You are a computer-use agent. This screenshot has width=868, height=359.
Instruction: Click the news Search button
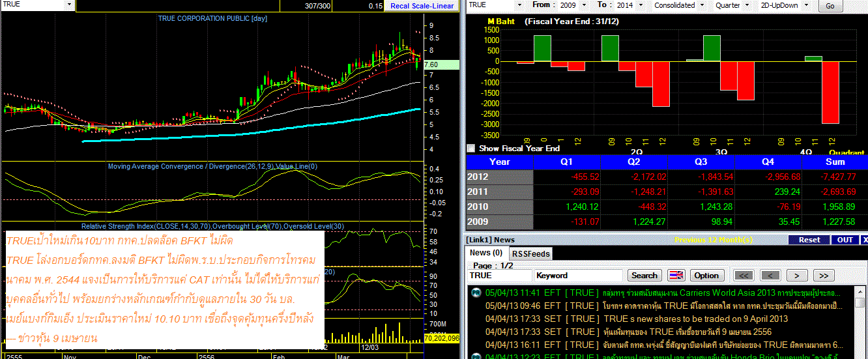pyautogui.click(x=644, y=276)
